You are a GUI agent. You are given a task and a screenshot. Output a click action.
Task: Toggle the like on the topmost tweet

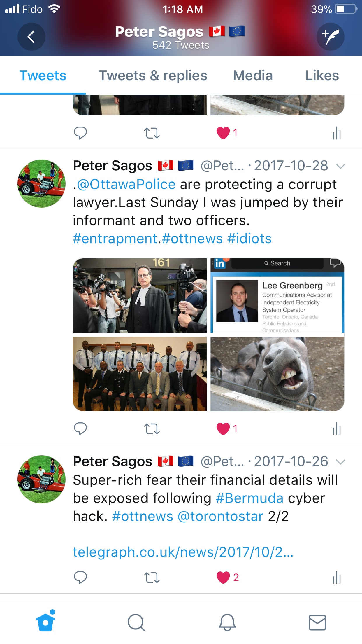coord(224,133)
